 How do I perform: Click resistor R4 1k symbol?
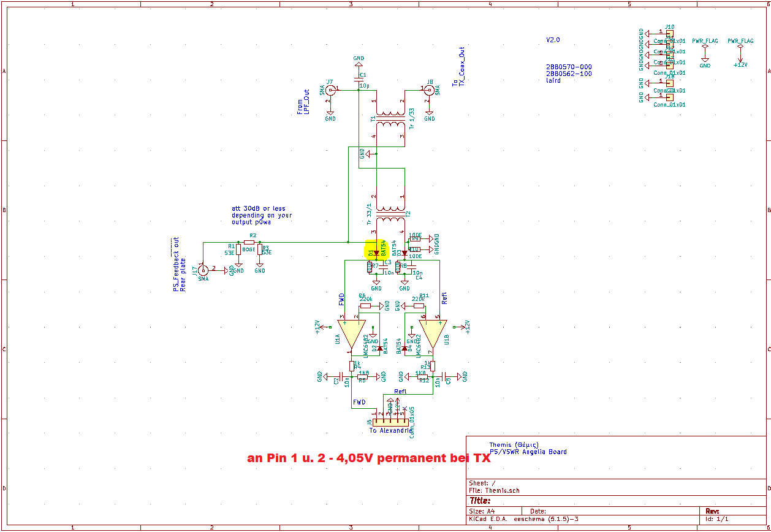tap(351, 366)
